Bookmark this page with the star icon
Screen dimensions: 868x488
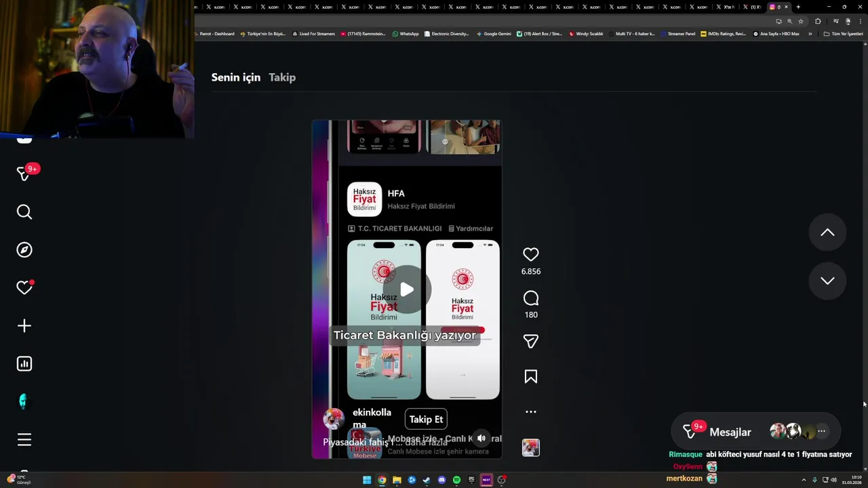pyautogui.click(x=800, y=21)
